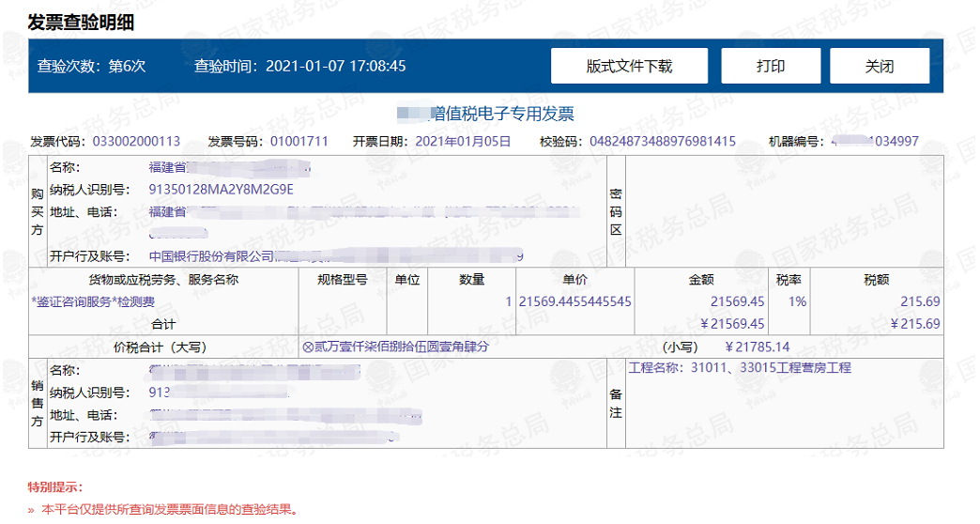Select item *鉴证咨询服务*检测费
The width and height of the screenshot is (980, 524).
pyautogui.click(x=93, y=302)
